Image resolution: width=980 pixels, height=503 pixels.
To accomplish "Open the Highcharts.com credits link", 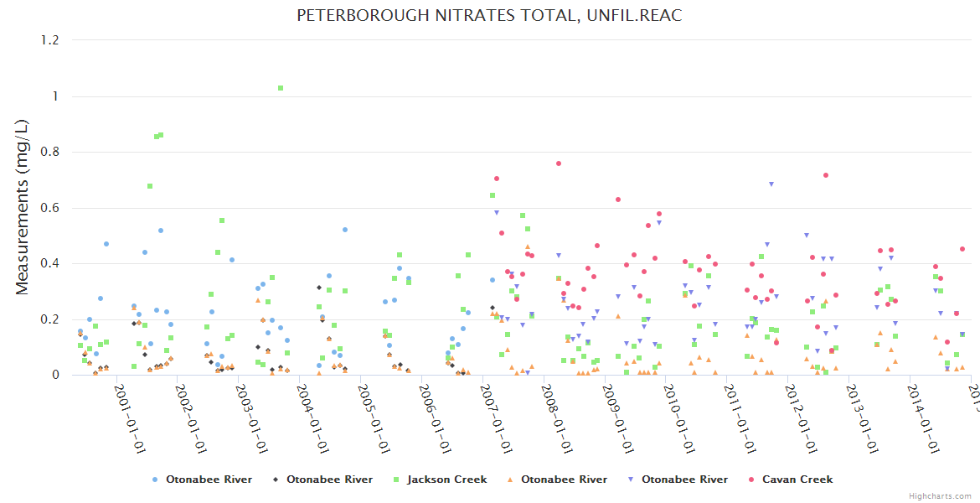I will click(x=940, y=495).
